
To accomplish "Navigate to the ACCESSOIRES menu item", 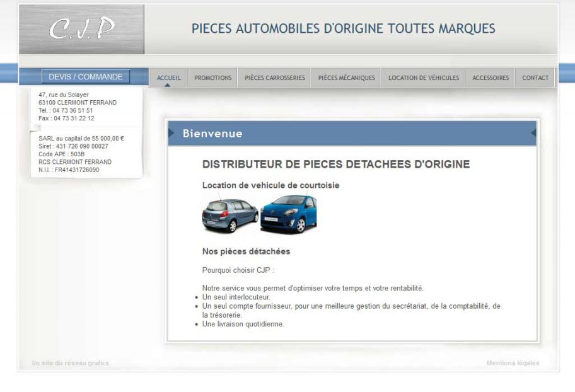I will pyautogui.click(x=490, y=78).
